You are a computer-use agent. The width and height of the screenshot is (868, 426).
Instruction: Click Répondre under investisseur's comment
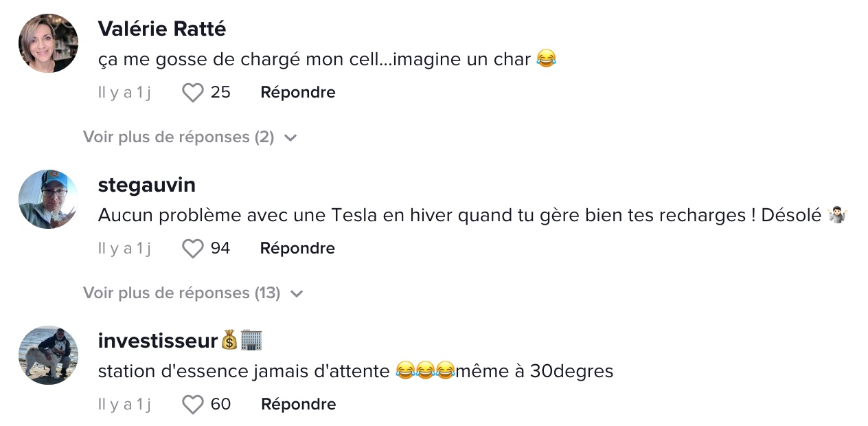(x=299, y=405)
